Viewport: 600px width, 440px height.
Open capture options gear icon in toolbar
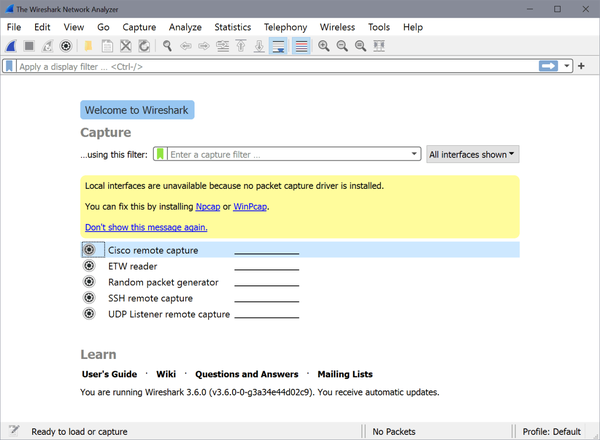click(x=66, y=46)
